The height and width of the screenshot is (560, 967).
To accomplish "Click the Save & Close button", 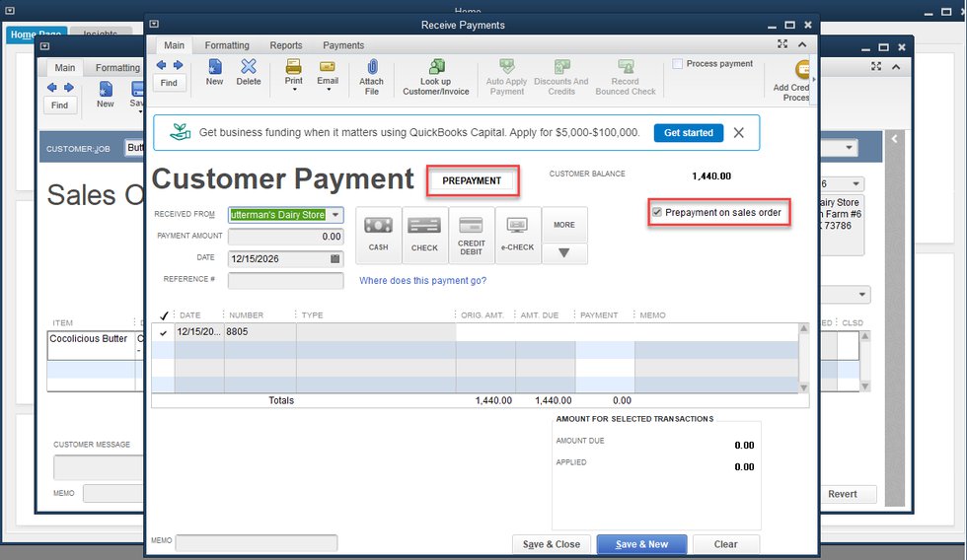I will coord(551,544).
